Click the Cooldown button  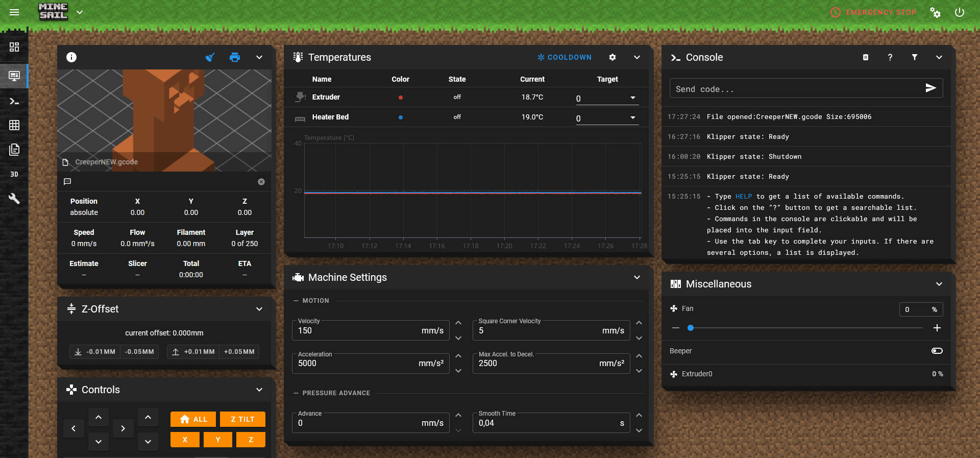coord(565,57)
